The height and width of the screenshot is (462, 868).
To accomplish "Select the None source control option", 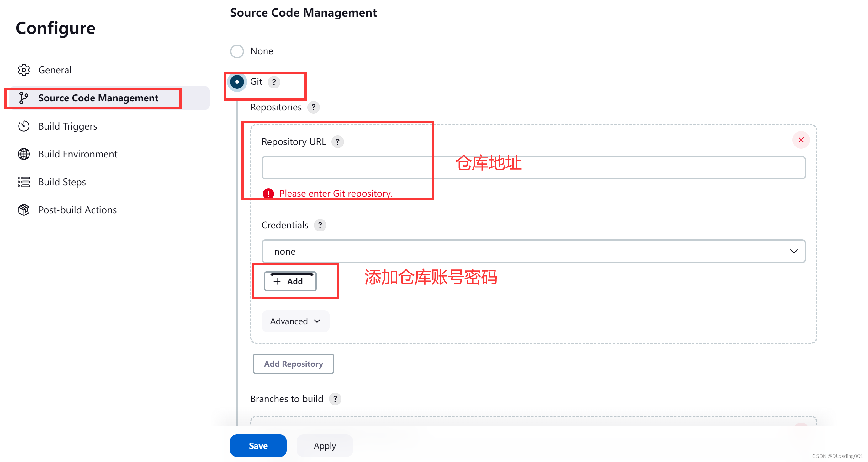I will tap(237, 51).
